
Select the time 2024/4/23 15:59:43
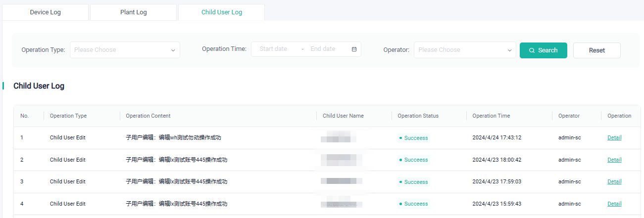coord(496,204)
